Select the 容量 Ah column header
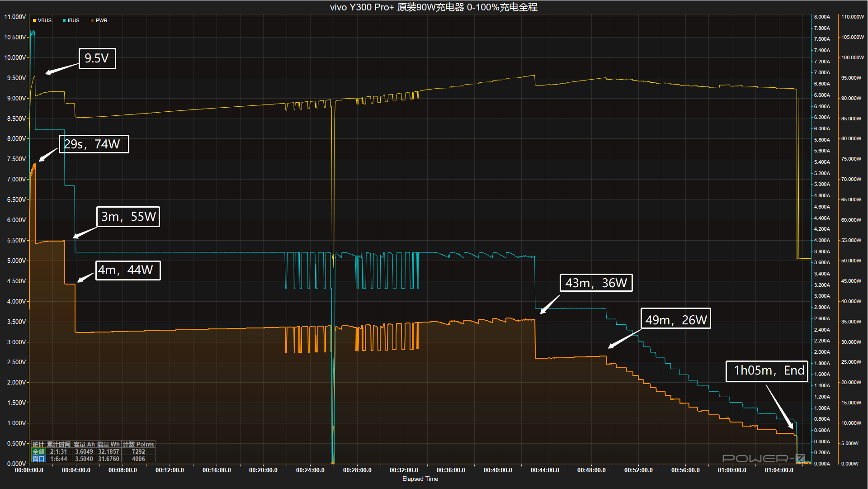The width and height of the screenshot is (868, 489). click(84, 445)
